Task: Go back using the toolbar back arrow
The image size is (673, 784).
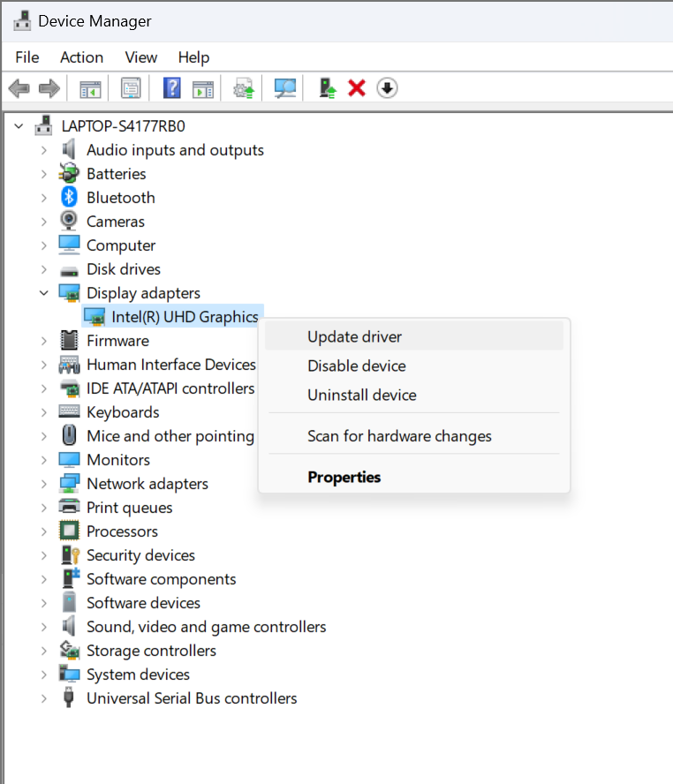Action: pos(19,88)
